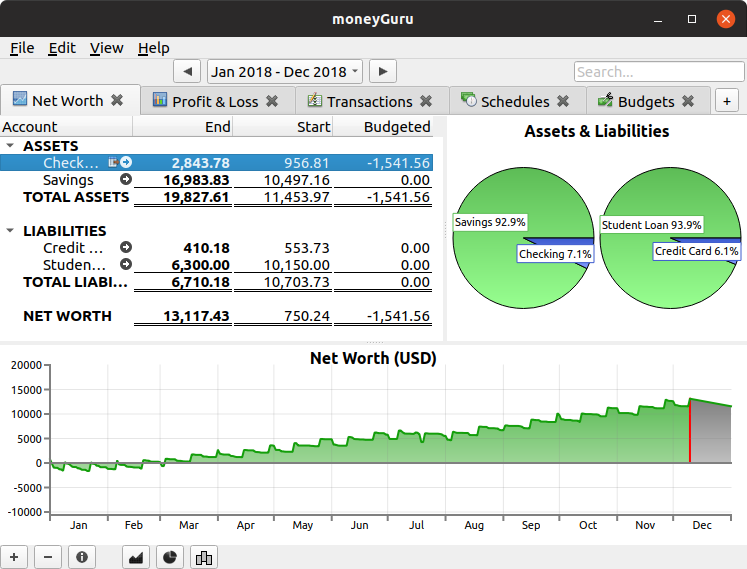Click the New Account plus button
747x569 pixels.
(14, 557)
